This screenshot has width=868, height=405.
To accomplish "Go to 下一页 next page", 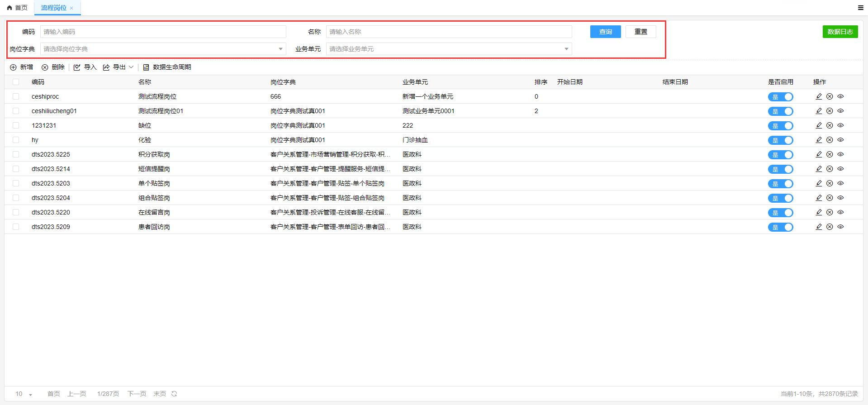I will pos(137,394).
